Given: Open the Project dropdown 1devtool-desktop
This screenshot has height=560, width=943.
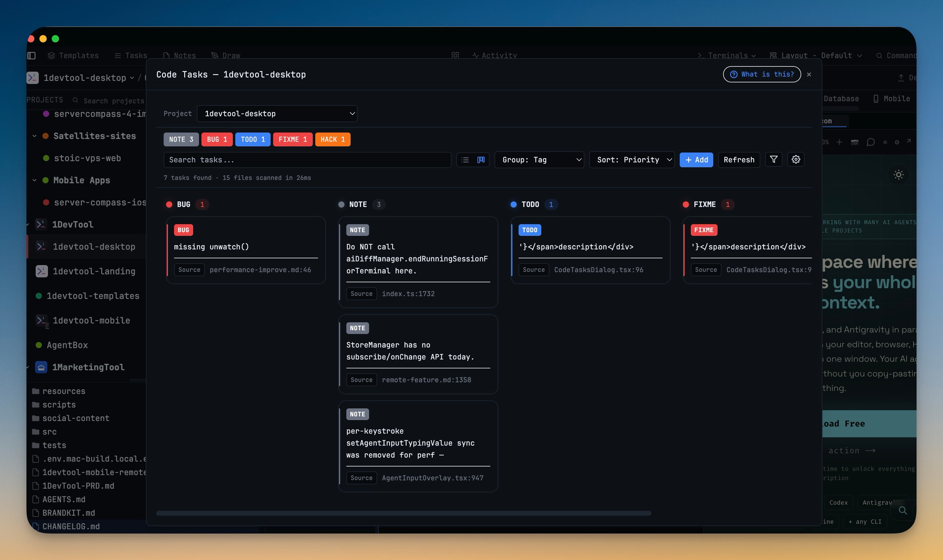Looking at the screenshot, I should pyautogui.click(x=277, y=113).
